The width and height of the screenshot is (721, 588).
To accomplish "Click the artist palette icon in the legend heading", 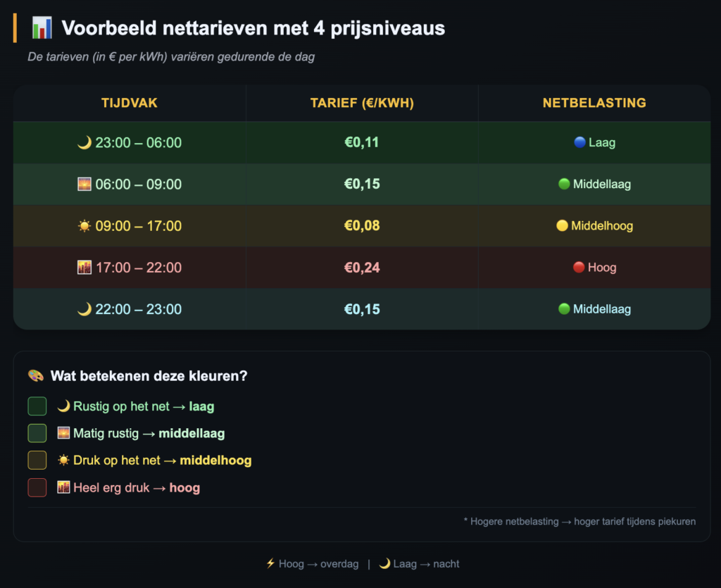I will pyautogui.click(x=36, y=376).
